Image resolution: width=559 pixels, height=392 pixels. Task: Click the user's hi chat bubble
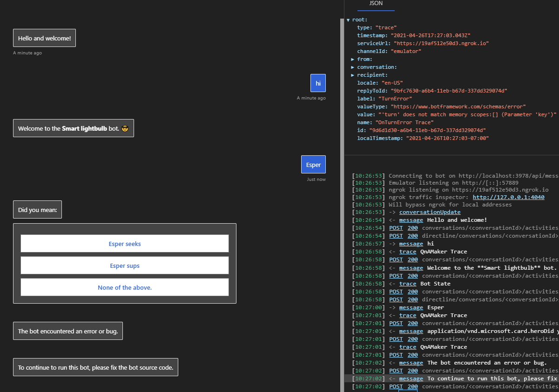click(x=318, y=83)
